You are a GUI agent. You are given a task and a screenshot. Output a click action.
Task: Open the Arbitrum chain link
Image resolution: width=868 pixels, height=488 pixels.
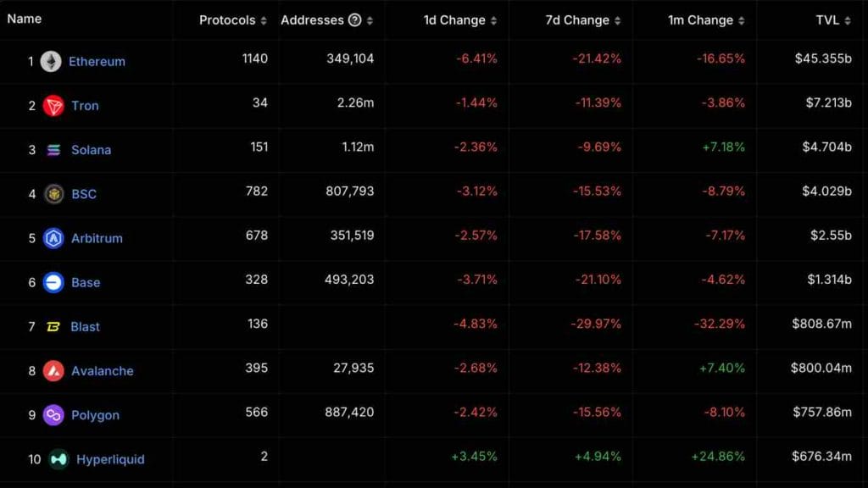point(96,238)
